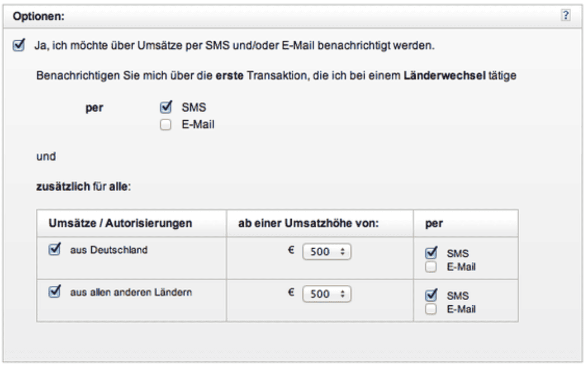Uncheck SMS checkbox in 'anderen Ländern' row
The height and width of the screenshot is (369, 588).
tap(431, 295)
